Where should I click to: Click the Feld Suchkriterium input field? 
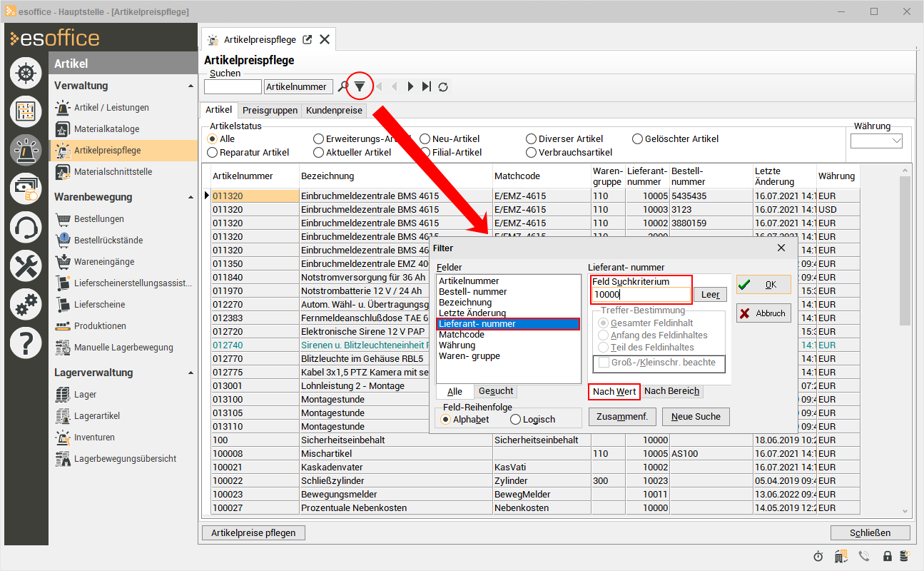pyautogui.click(x=641, y=295)
